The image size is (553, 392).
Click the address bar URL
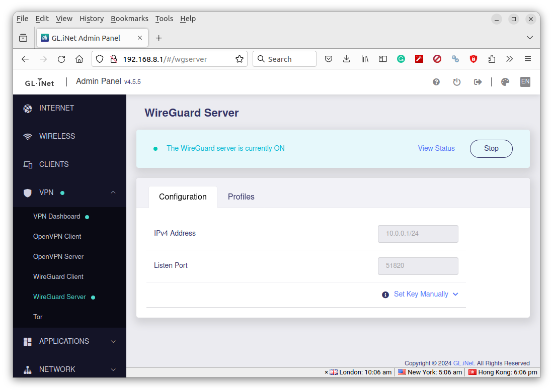(x=165, y=59)
